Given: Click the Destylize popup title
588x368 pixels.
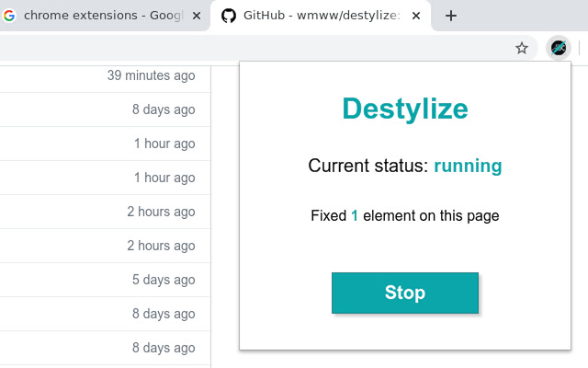Looking at the screenshot, I should pos(405,109).
